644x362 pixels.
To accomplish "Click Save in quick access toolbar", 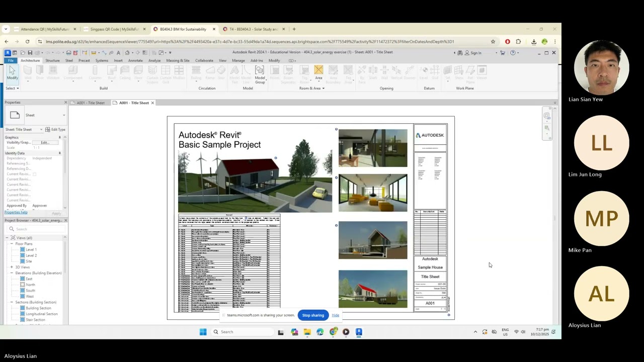I will [x=30, y=52].
